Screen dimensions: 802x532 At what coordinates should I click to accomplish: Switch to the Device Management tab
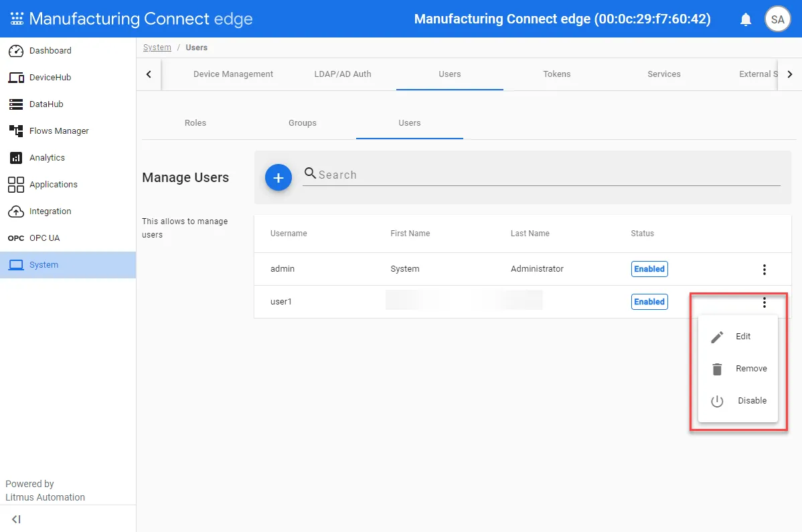(x=233, y=74)
